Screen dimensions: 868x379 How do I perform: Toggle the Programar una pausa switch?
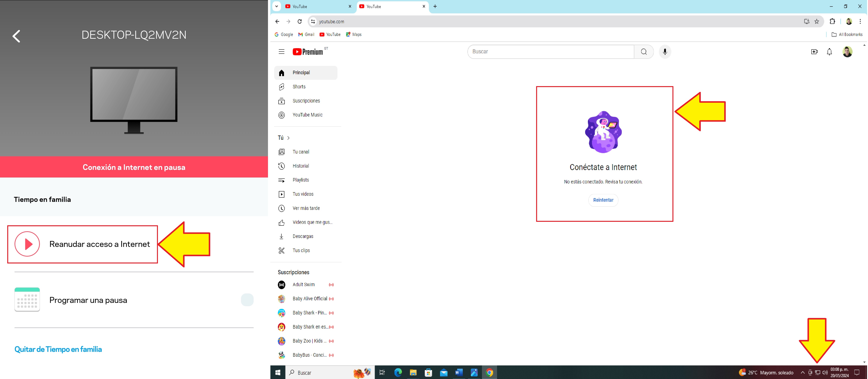pyautogui.click(x=247, y=300)
